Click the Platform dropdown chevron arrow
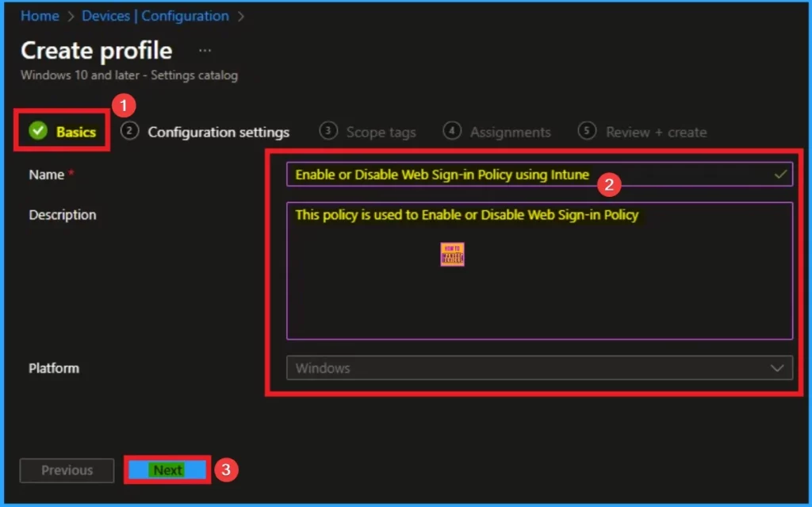812x507 pixels. point(777,368)
